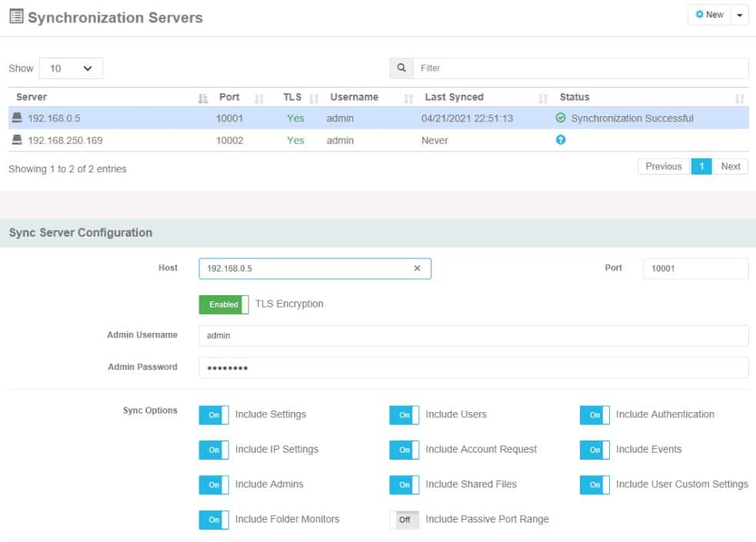
Task: Clear the Host field with the X
Action: [417, 268]
